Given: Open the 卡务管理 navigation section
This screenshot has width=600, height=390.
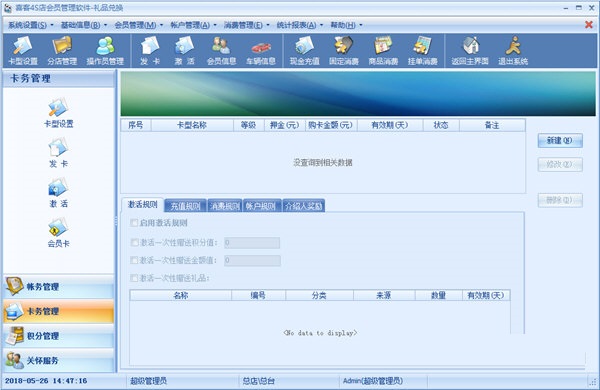Looking at the screenshot, I should coord(59,311).
